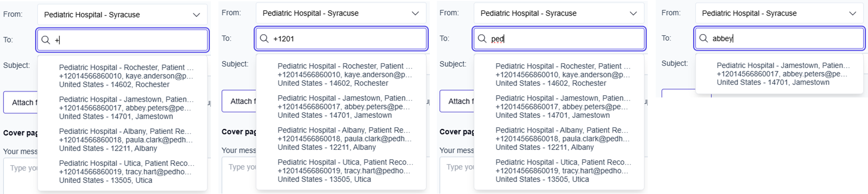The height and width of the screenshot is (194, 868).
Task: Click into the To field containing "abbey"
Action: click(787, 38)
